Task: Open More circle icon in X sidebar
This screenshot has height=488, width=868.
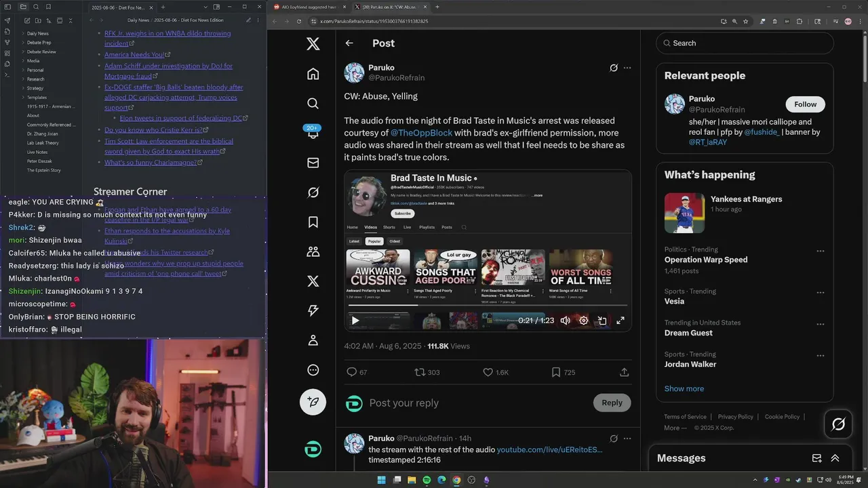Action: (x=313, y=370)
